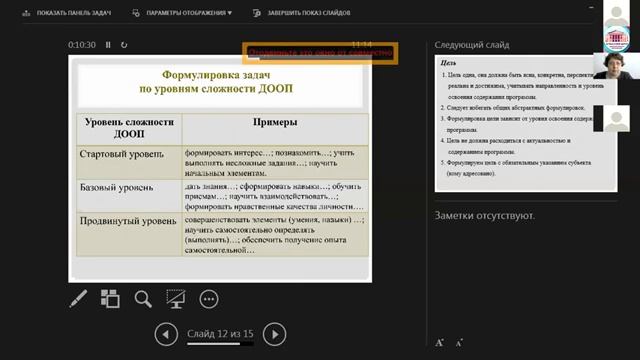640x360 pixels.
Task: Select the Pen and laser pointer tool
Action: click(x=78, y=299)
